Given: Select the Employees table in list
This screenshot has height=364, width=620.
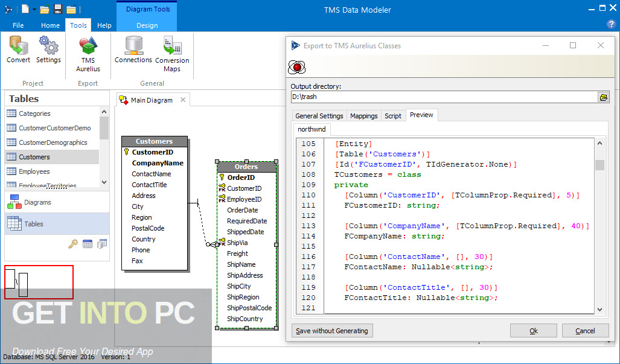Looking at the screenshot, I should pyautogui.click(x=52, y=171).
